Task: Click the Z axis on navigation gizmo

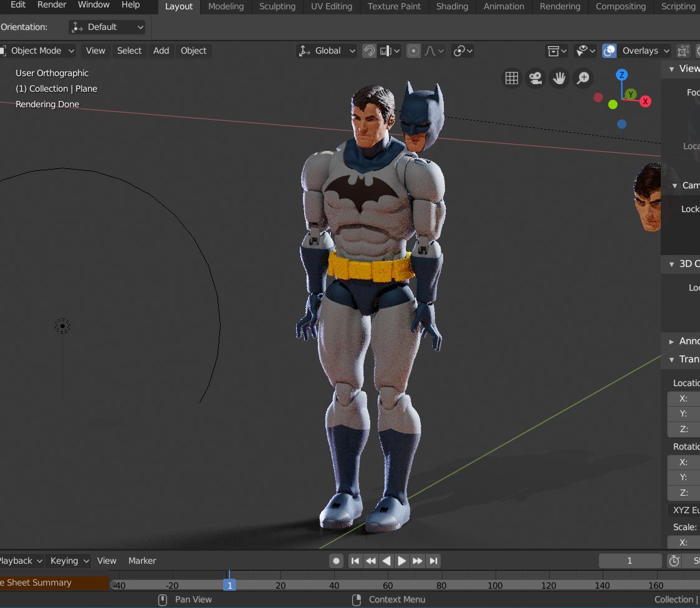Action: coord(621,75)
